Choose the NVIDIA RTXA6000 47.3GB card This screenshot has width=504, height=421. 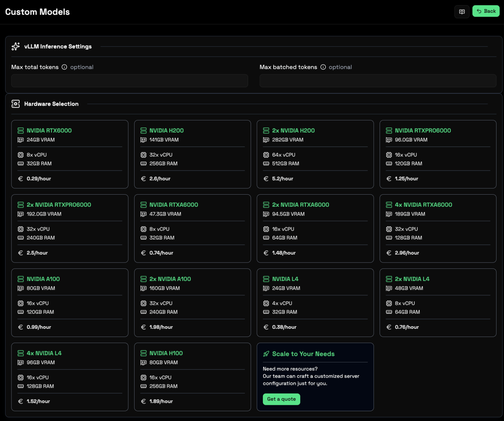coord(193,228)
